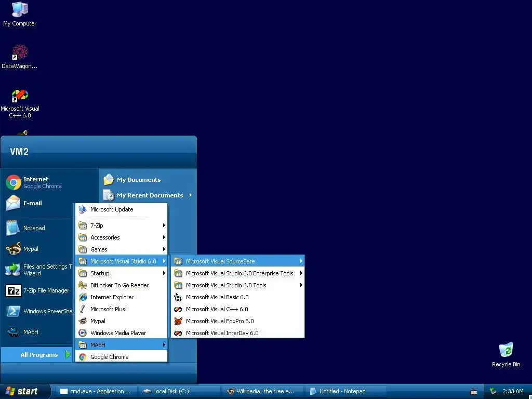Image resolution: width=532 pixels, height=399 pixels.
Task: Expand Microsoft Visual Studio 6.0 Tools arrow
Action: pos(301,285)
